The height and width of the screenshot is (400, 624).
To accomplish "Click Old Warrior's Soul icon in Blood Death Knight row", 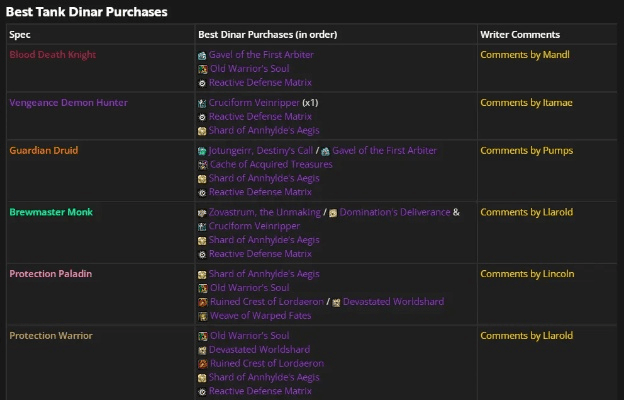I will 202,68.
